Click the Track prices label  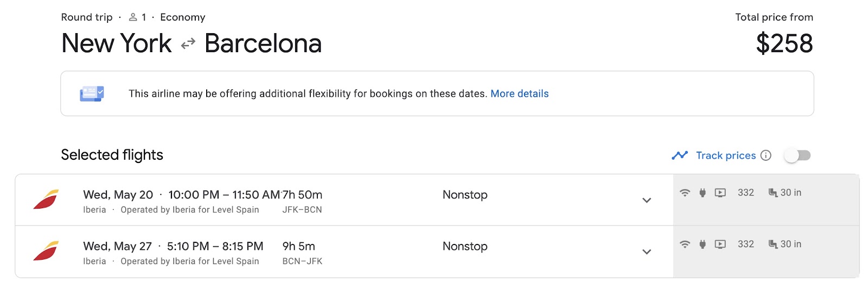click(725, 155)
